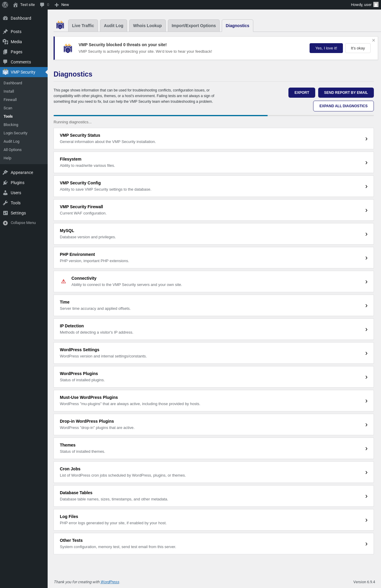Switch to the Live Traffic tab
The width and height of the screenshot is (381, 588).
click(x=83, y=26)
